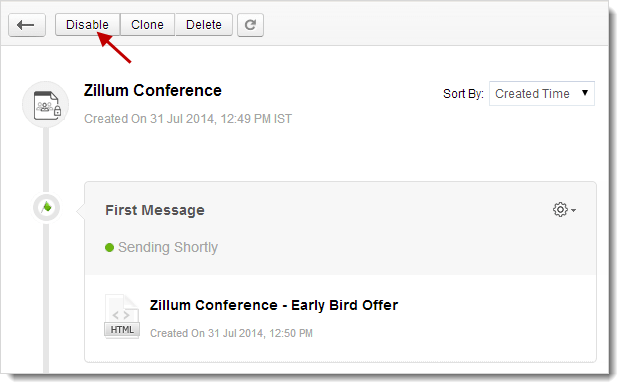Click the Delete button in the toolbar
The width and height of the screenshot is (624, 389).
tap(204, 25)
